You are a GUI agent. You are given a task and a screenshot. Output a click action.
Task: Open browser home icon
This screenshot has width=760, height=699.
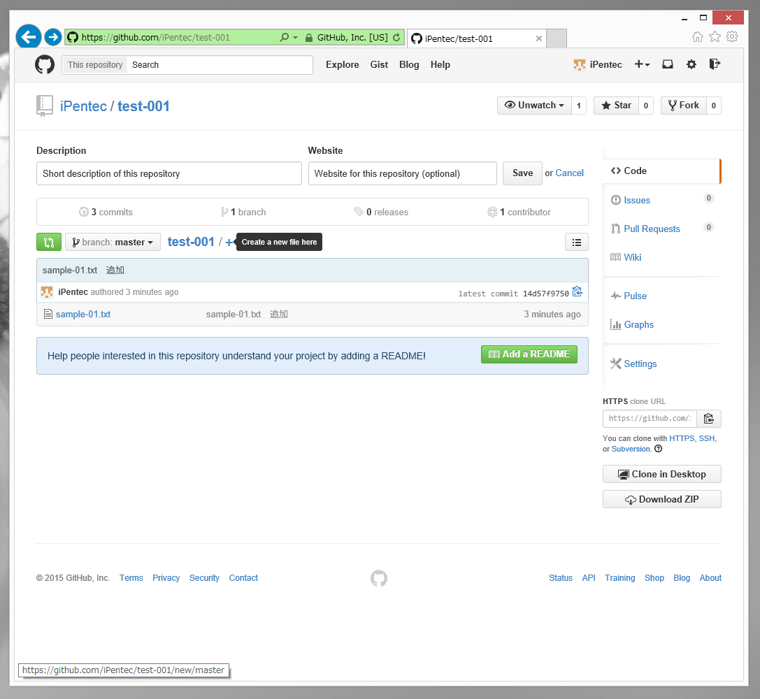pyautogui.click(x=697, y=37)
